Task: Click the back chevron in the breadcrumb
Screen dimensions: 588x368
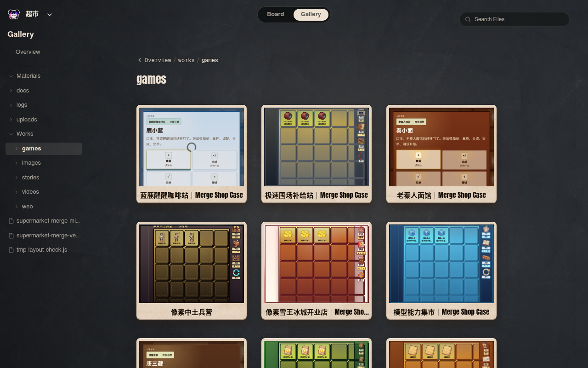Action: pyautogui.click(x=140, y=60)
